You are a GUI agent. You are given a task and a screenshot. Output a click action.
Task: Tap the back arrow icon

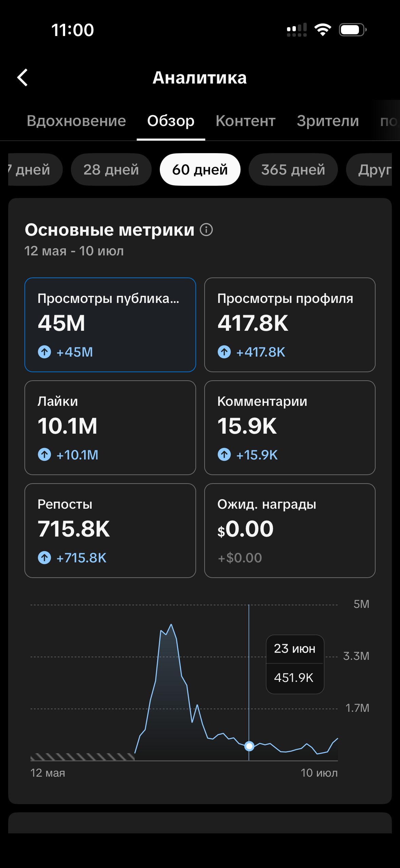click(22, 77)
